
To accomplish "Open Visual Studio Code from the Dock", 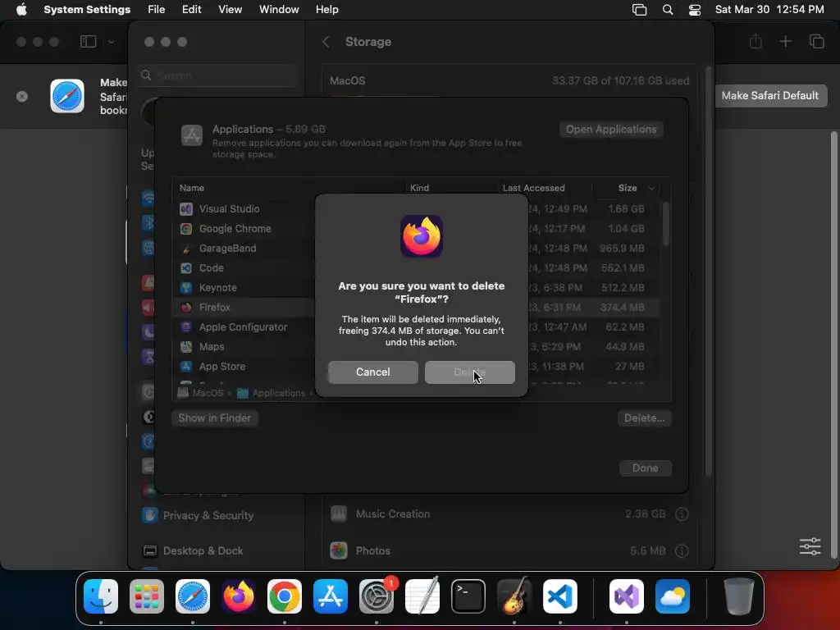I will pos(559,596).
